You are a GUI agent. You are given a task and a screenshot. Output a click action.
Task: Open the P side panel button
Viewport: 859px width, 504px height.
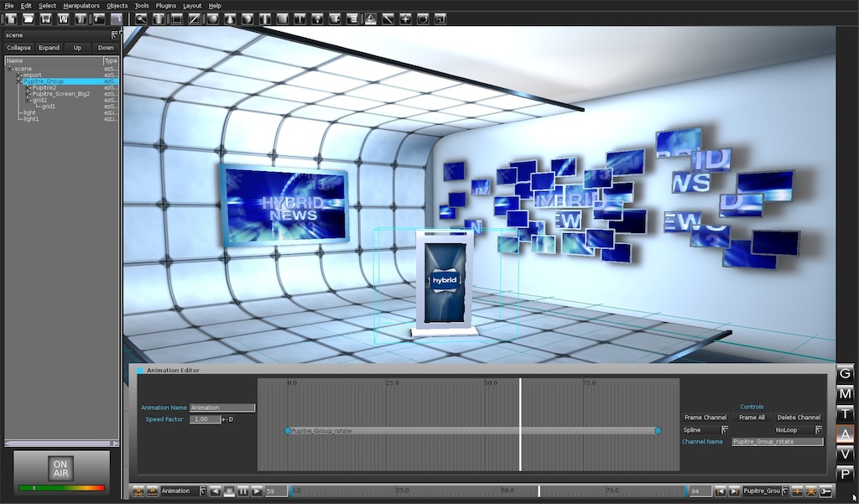846,475
